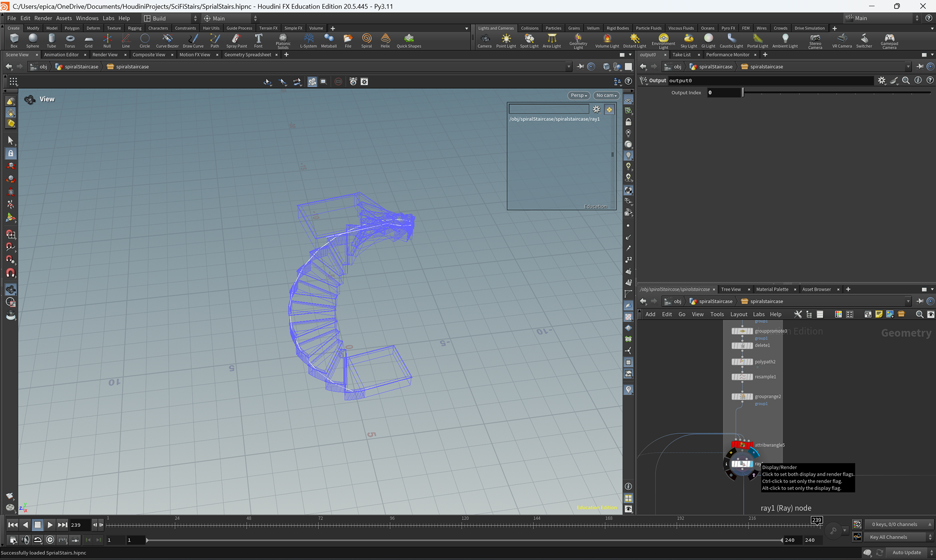Open the Build desktop dropdown
936x560 pixels.
point(171,19)
